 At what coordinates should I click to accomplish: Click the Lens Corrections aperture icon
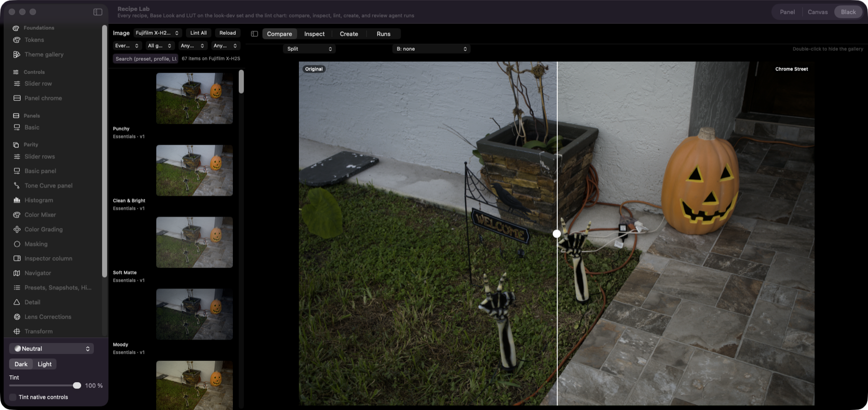click(x=17, y=317)
